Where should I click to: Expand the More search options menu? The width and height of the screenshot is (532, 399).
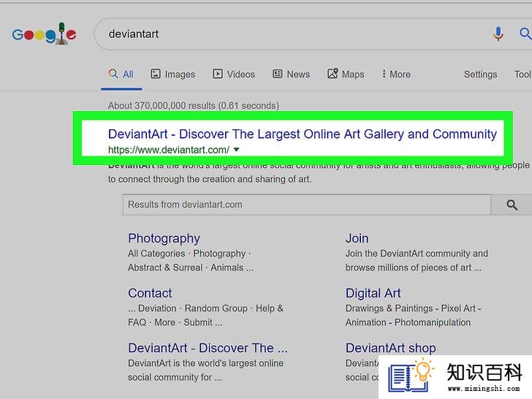[396, 74]
